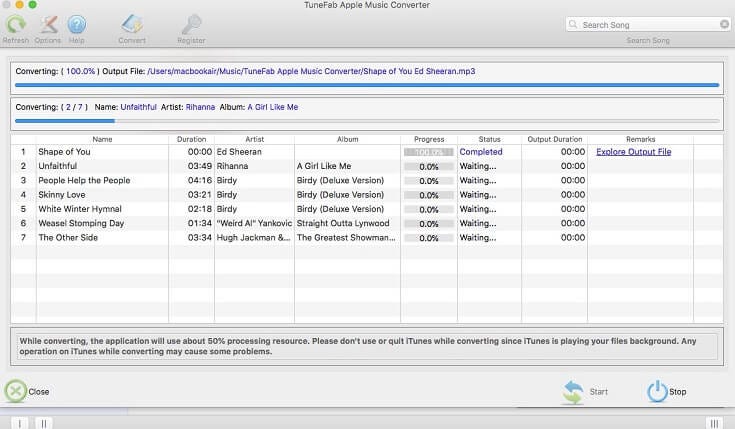Sort by the Artist column header
The image size is (735, 429).
255,139
